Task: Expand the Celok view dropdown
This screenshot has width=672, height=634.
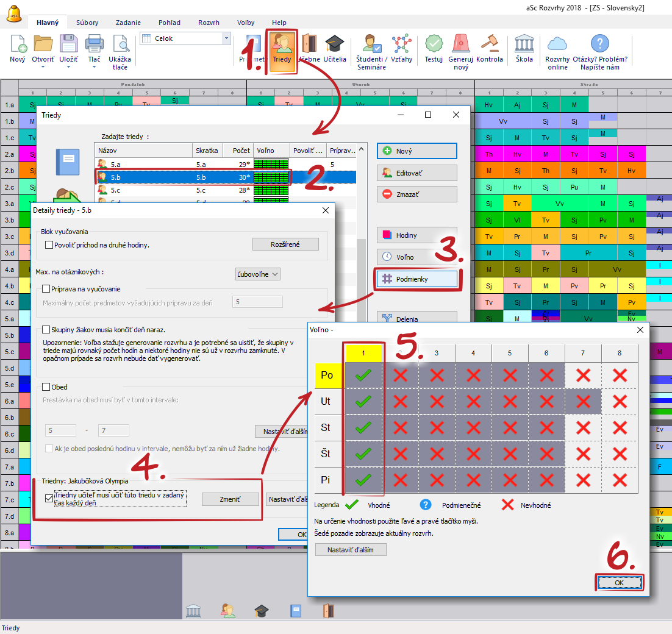Action: pyautogui.click(x=227, y=38)
